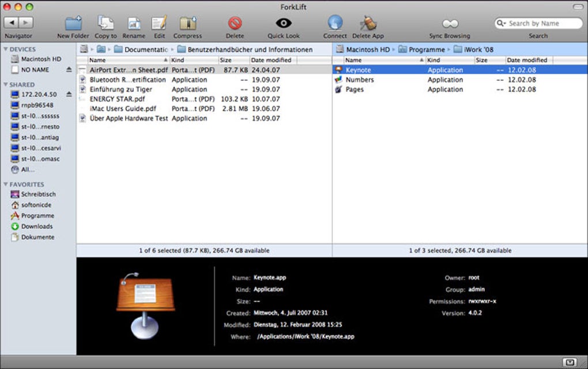Select AirPort Extr...n Sheet.pdf file

click(204, 70)
